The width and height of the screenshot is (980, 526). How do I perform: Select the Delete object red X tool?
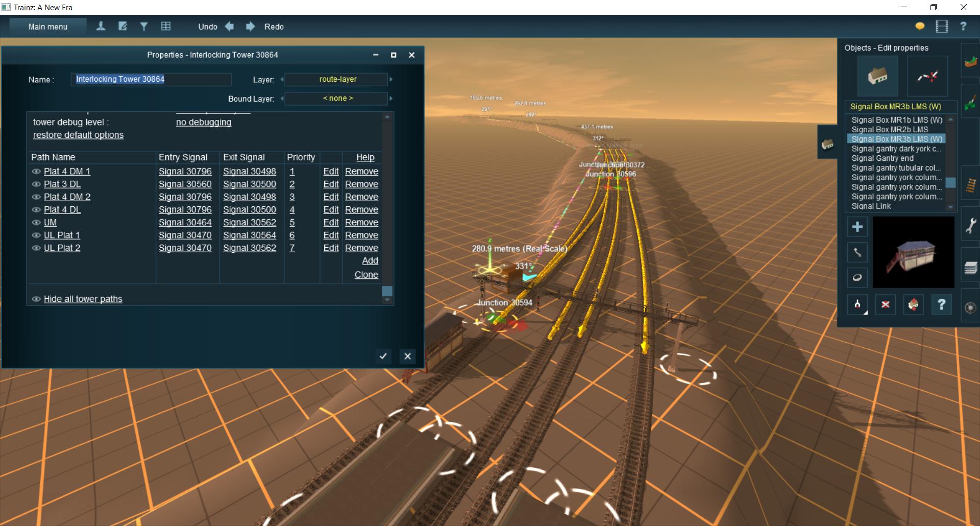coord(886,304)
